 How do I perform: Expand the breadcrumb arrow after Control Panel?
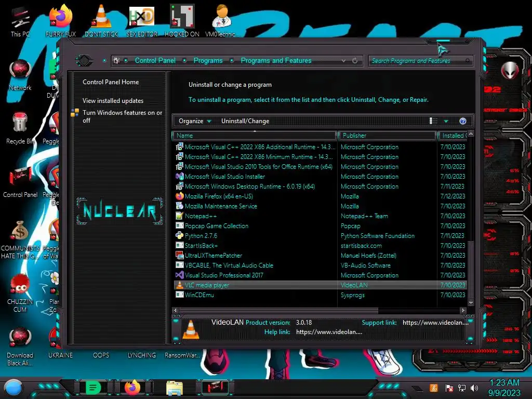(x=184, y=60)
